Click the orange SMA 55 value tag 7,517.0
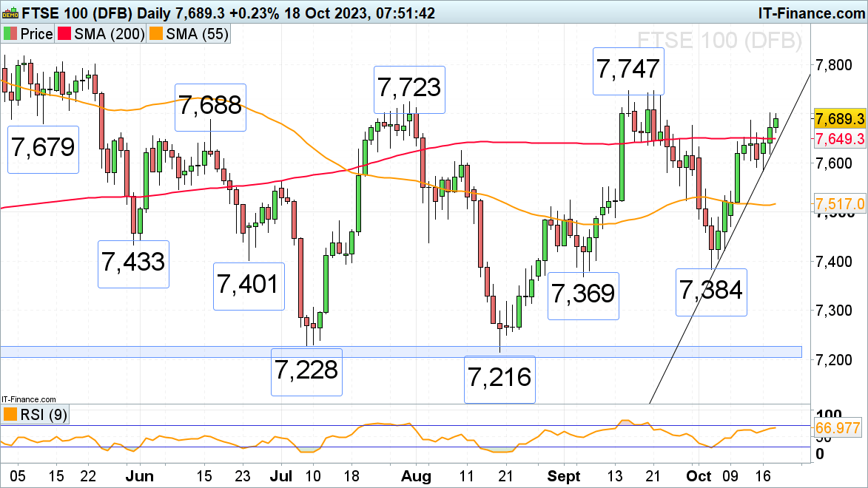868x488 pixels. [840, 204]
